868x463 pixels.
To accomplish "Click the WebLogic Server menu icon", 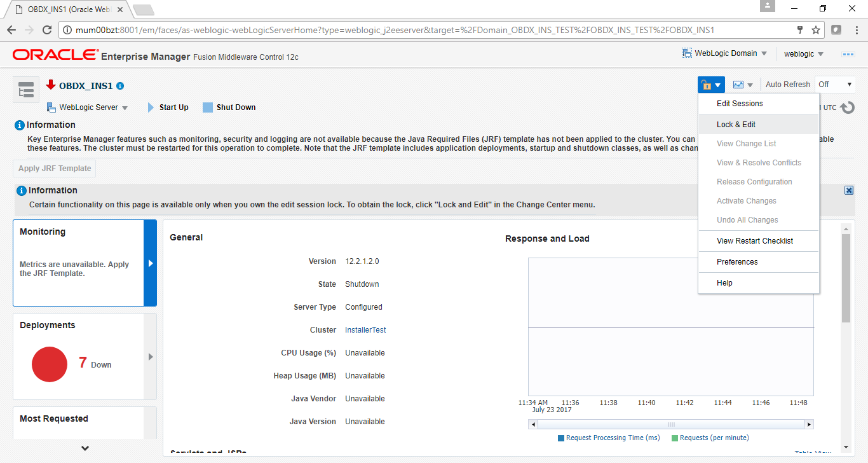I will 51,107.
